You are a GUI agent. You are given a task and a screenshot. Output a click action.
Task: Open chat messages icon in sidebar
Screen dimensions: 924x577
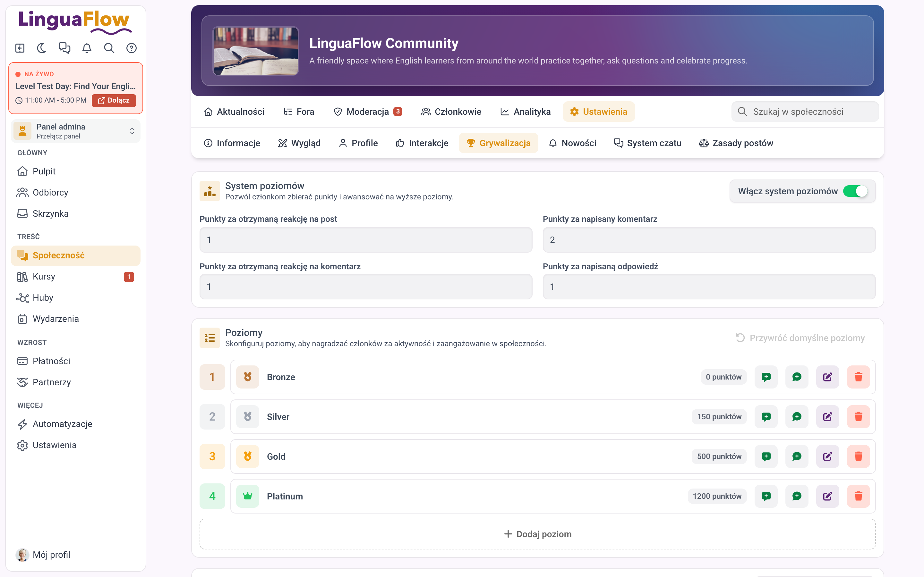click(64, 48)
